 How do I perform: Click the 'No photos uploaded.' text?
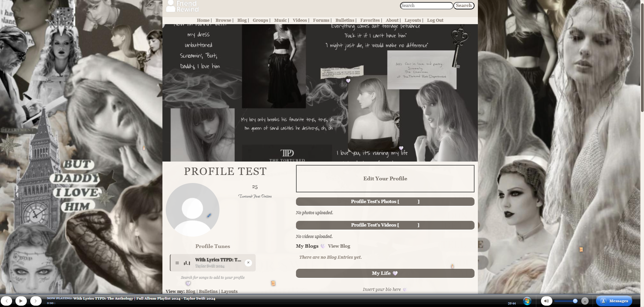point(314,213)
